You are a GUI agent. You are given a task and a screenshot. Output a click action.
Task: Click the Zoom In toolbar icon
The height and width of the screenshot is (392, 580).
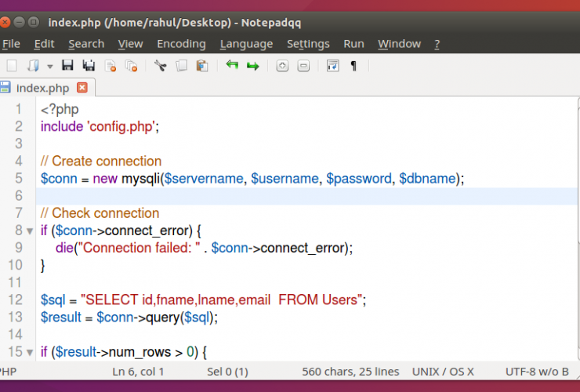pyautogui.click(x=282, y=66)
